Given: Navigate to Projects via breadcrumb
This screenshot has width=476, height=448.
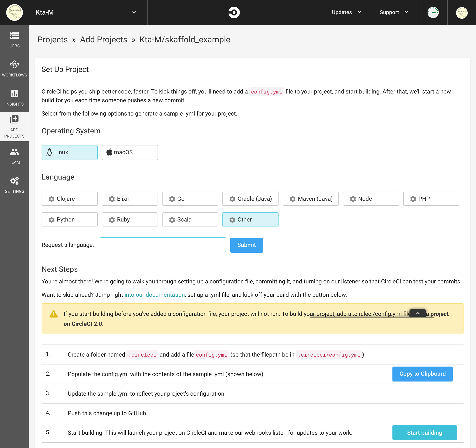Looking at the screenshot, I should [x=52, y=39].
